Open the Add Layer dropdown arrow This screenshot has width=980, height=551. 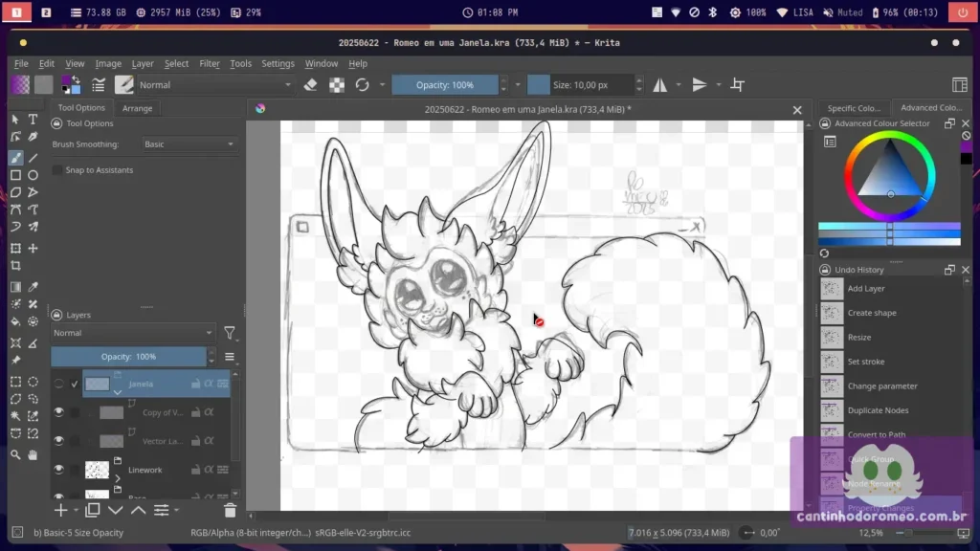(x=76, y=511)
